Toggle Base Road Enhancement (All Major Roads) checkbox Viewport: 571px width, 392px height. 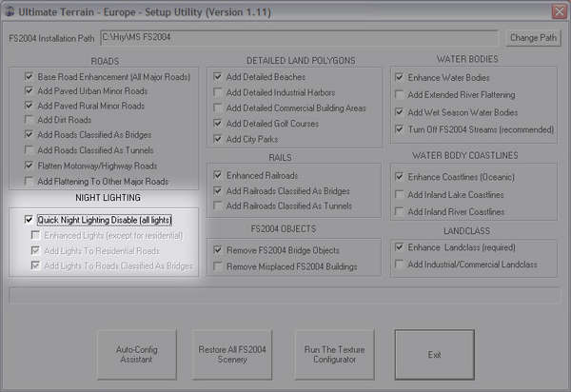point(29,77)
